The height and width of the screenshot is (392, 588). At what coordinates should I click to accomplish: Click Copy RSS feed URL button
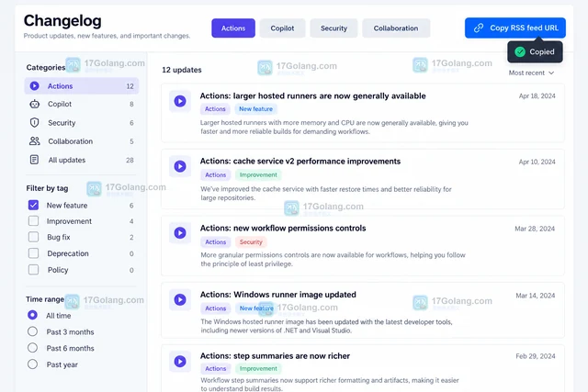pyautogui.click(x=515, y=28)
